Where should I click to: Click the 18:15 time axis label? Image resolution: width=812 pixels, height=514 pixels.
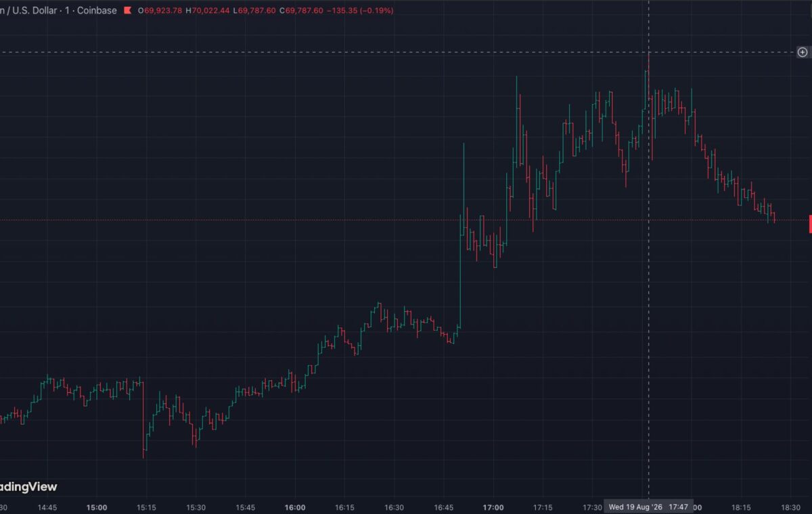742,507
